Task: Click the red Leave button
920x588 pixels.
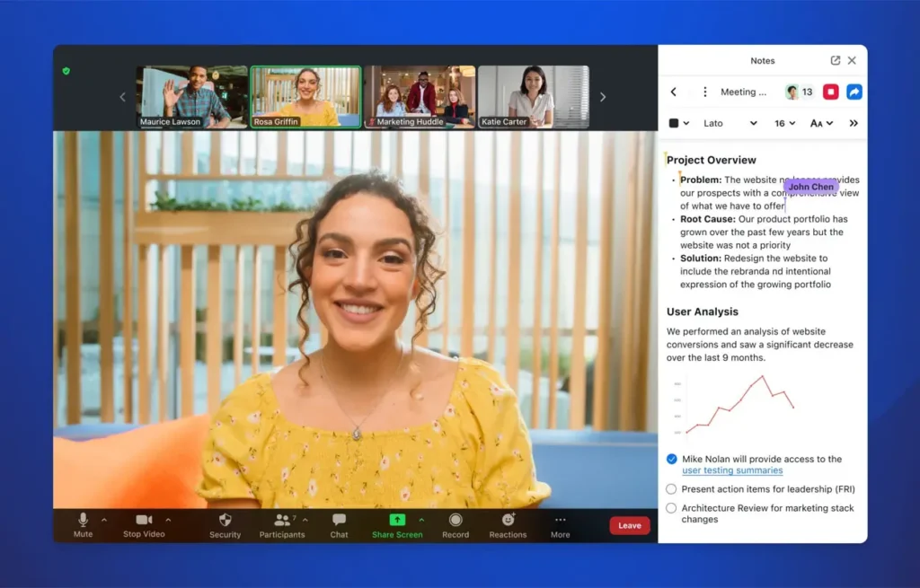Action: pyautogui.click(x=629, y=525)
